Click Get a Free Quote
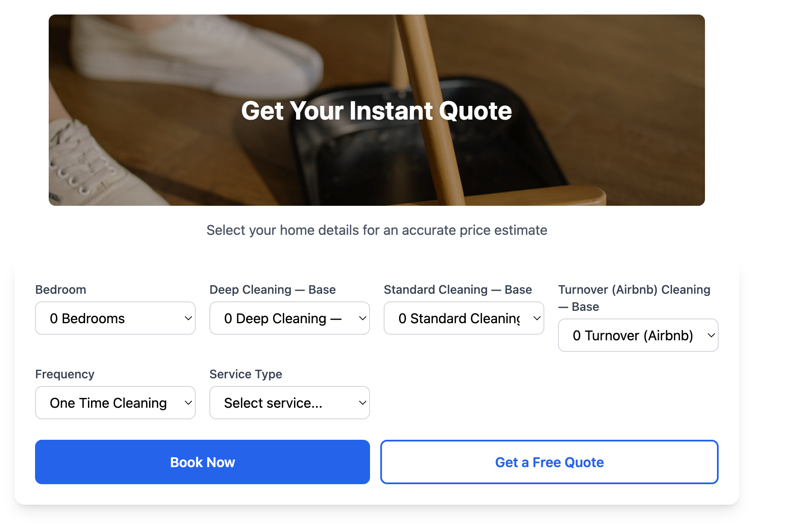The image size is (793, 532). (549, 462)
